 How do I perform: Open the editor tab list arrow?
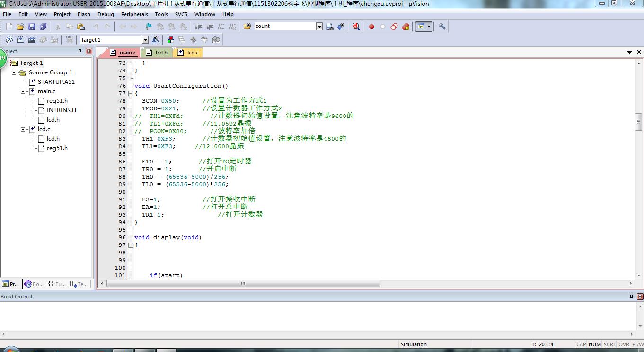click(x=630, y=52)
